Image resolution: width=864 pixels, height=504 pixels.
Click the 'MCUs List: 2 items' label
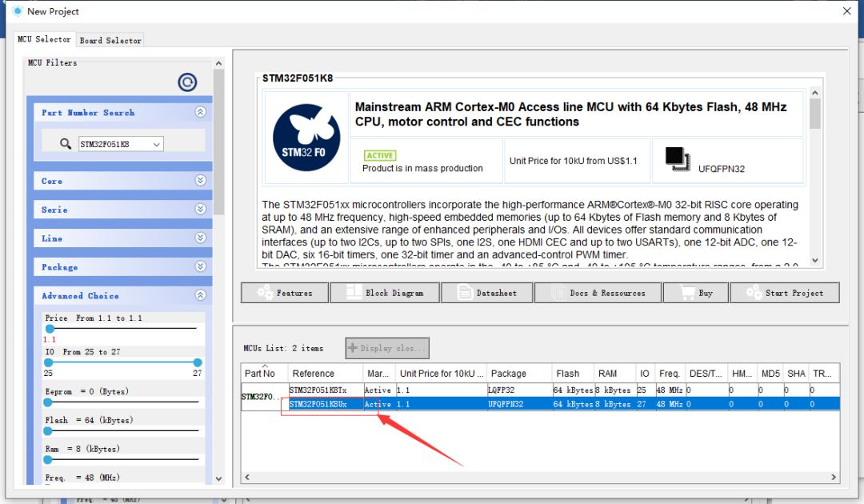(x=283, y=348)
